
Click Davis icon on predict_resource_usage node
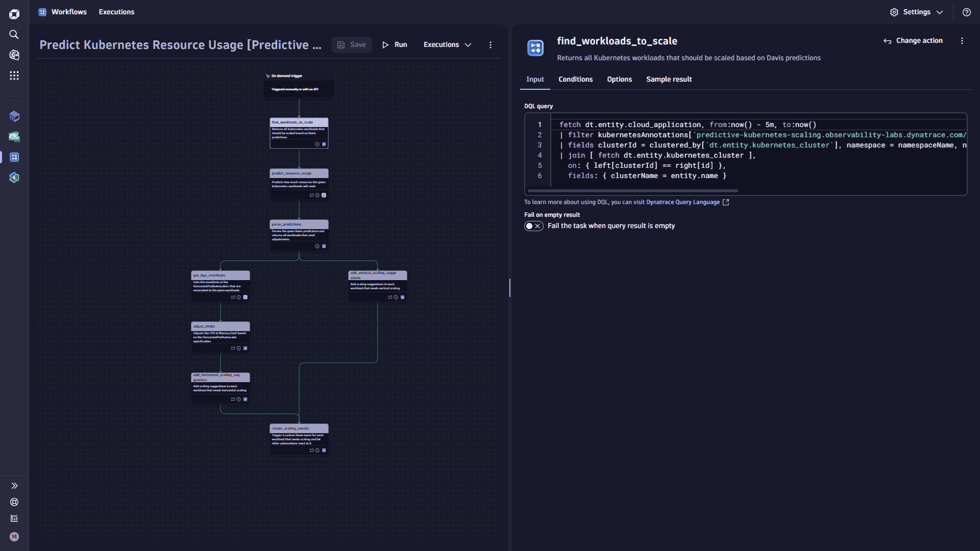[324, 195]
